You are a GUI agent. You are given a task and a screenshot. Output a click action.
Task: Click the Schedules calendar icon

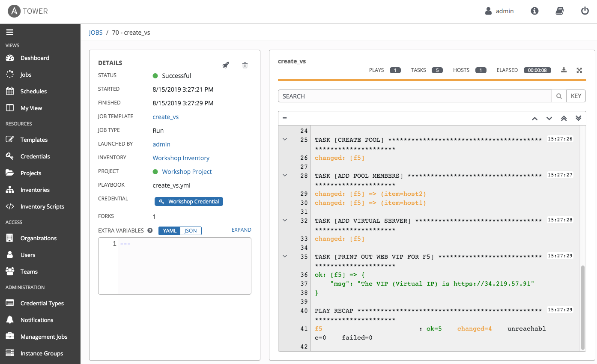(x=10, y=91)
